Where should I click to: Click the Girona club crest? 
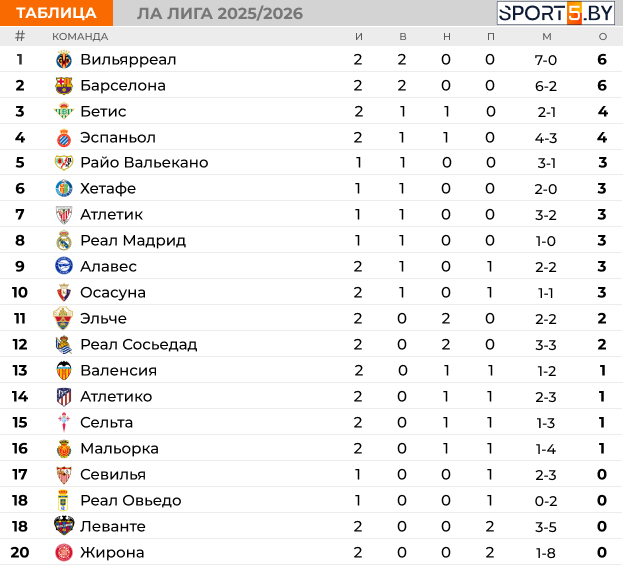[x=64, y=552]
